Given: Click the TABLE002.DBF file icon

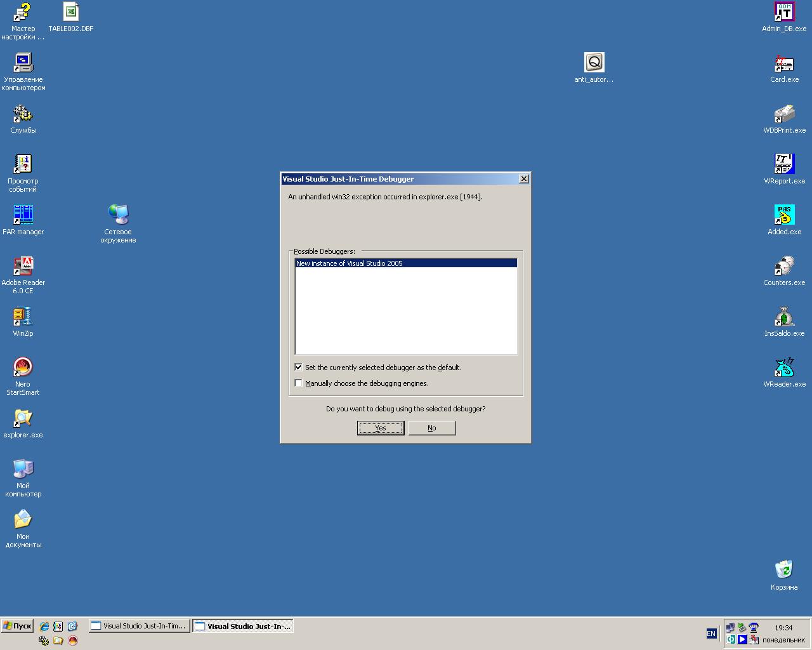Looking at the screenshot, I should click(x=71, y=12).
